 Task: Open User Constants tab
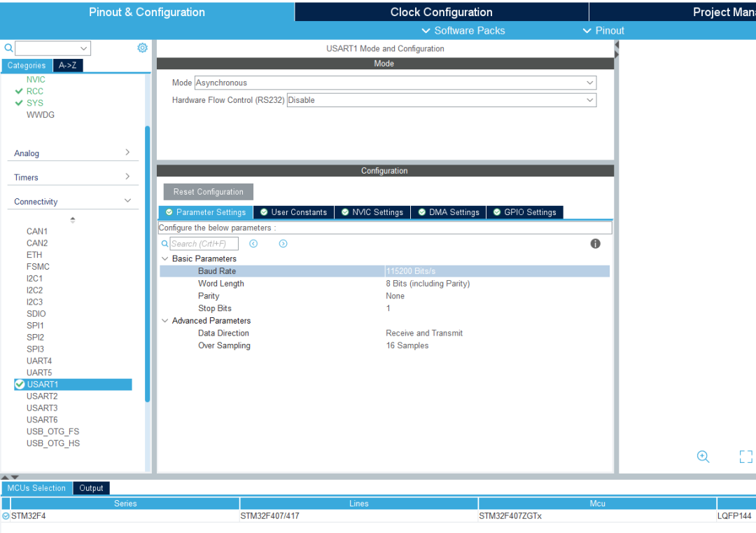coord(293,212)
